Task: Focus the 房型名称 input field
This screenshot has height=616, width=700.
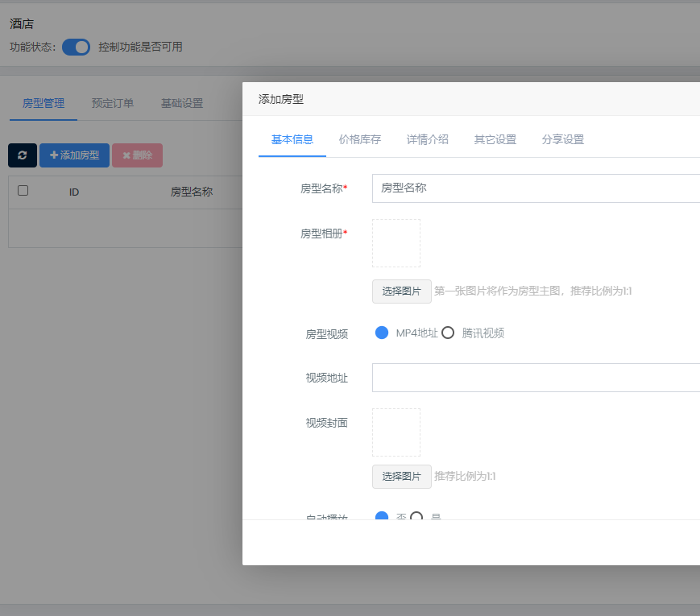Action: (x=536, y=188)
